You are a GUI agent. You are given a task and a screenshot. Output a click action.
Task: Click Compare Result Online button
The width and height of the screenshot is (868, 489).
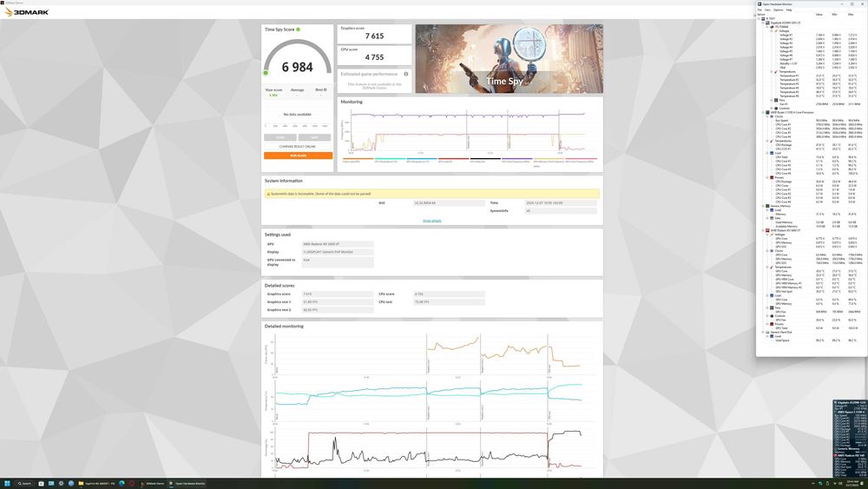[x=298, y=146]
